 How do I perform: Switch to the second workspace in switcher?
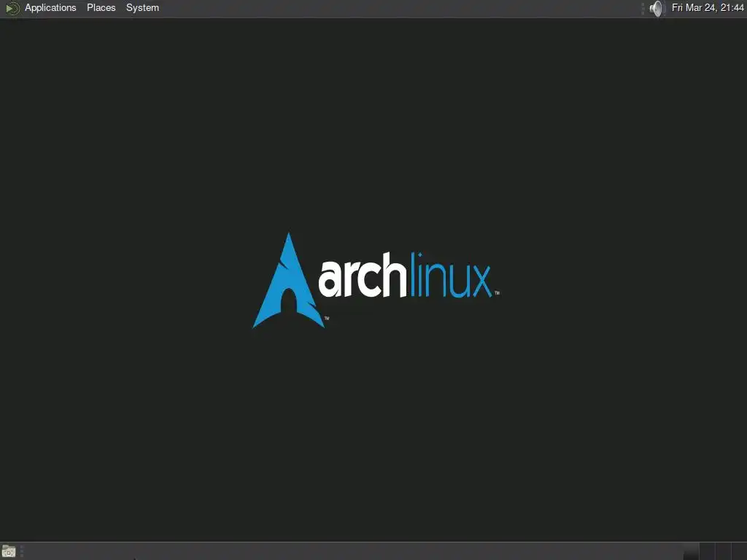click(707, 551)
